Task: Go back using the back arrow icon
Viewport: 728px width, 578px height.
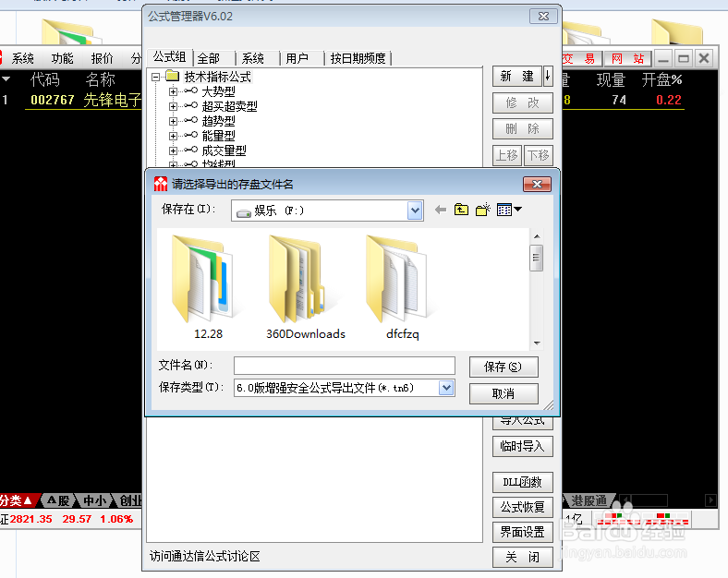Action: [x=440, y=211]
